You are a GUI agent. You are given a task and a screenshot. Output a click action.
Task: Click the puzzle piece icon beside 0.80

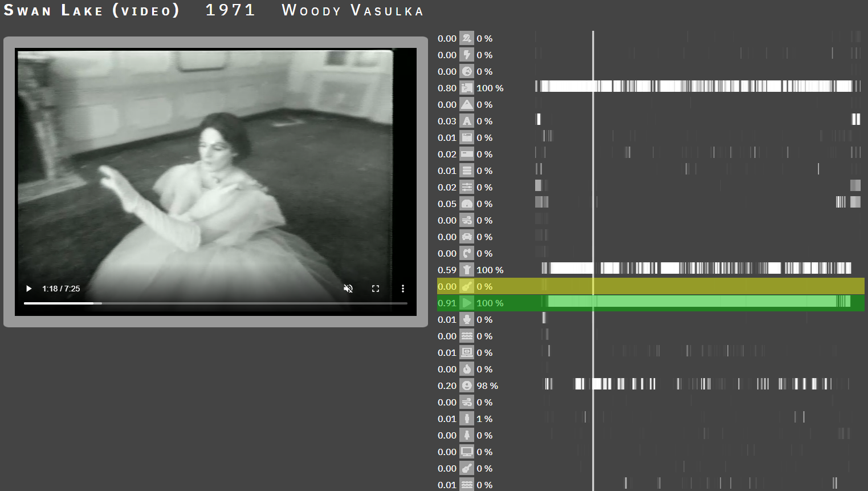coord(467,88)
